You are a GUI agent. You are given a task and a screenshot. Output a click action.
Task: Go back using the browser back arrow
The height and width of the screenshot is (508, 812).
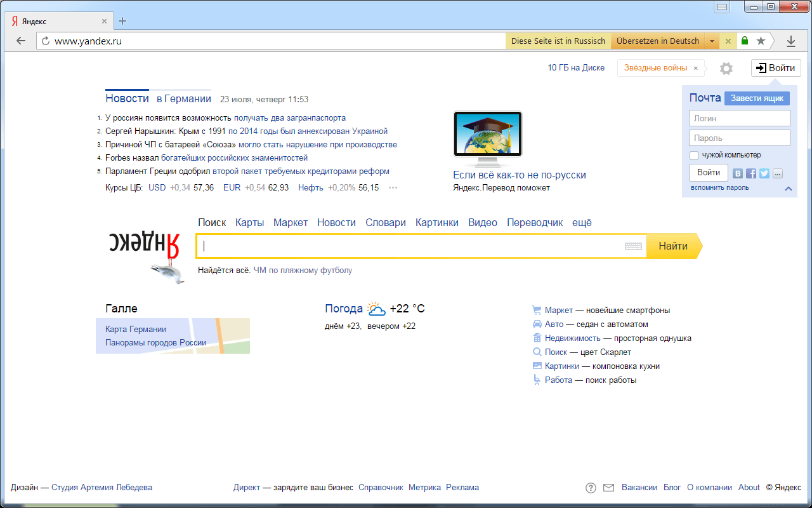pos(21,41)
